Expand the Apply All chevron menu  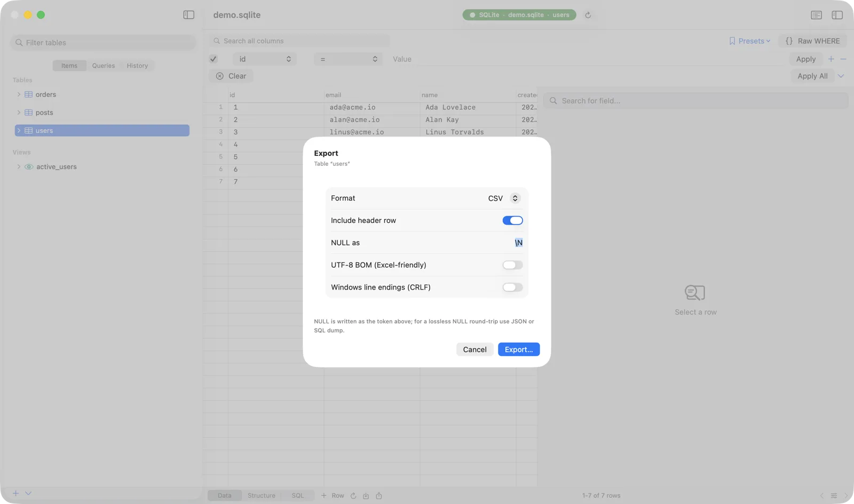[841, 76]
